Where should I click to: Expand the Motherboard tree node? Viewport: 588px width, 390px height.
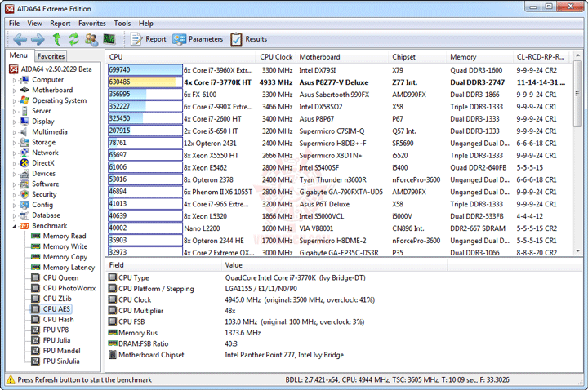coord(15,91)
